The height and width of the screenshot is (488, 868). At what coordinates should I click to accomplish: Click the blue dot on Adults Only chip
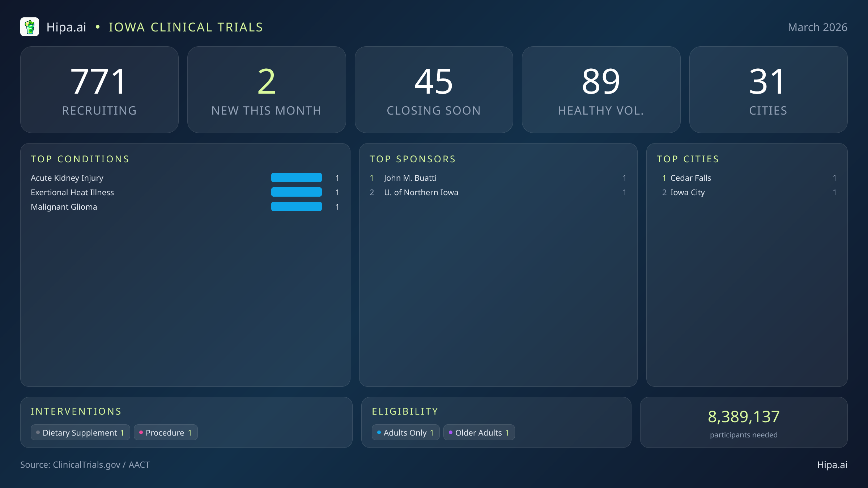(379, 432)
